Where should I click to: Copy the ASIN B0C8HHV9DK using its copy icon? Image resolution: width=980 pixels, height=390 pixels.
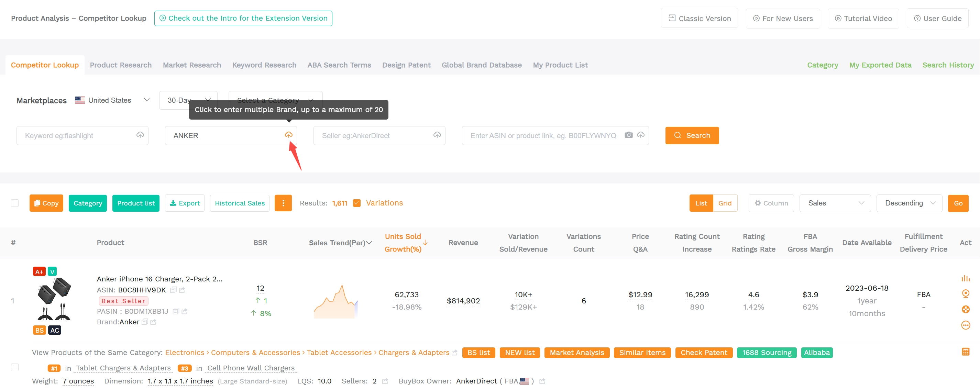pyautogui.click(x=173, y=290)
